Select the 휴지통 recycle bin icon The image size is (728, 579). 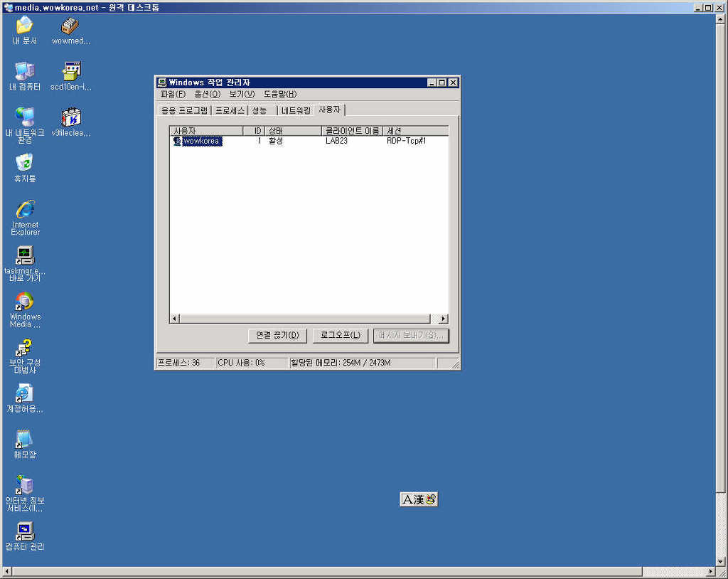point(25,163)
